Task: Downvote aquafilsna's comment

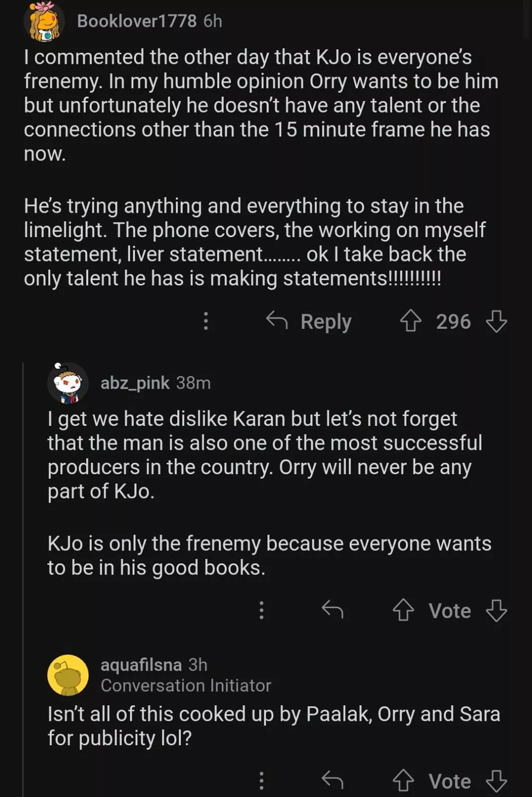Action: pos(496,781)
